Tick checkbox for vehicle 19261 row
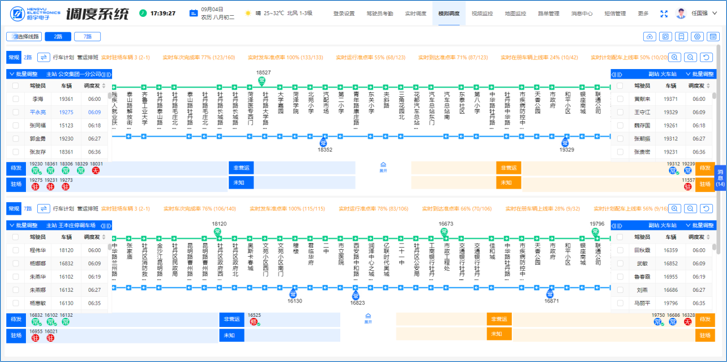This screenshot has width=728, height=363. pos(619,125)
